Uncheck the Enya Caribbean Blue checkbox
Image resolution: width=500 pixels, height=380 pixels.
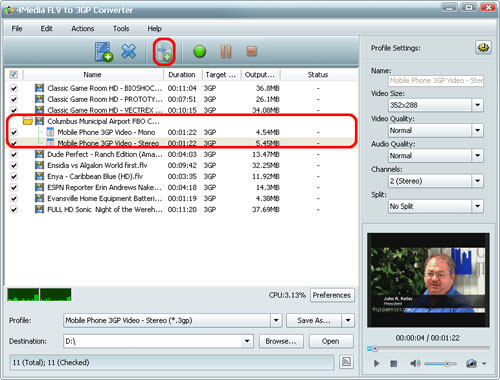point(14,176)
